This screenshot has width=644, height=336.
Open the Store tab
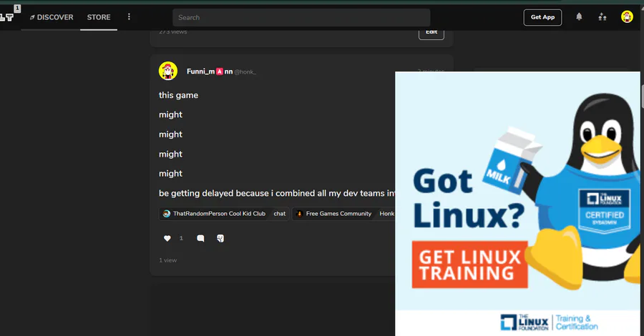click(x=99, y=17)
